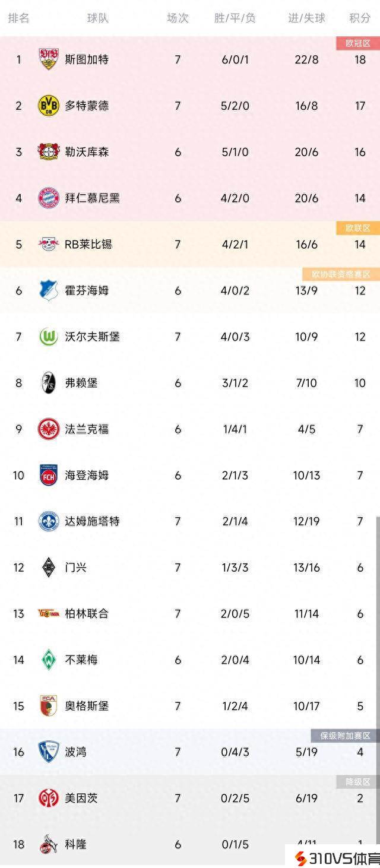Viewport: 380px width, 868px height.
Task: Click the Wolfsburg green W logo
Action: click(49, 337)
